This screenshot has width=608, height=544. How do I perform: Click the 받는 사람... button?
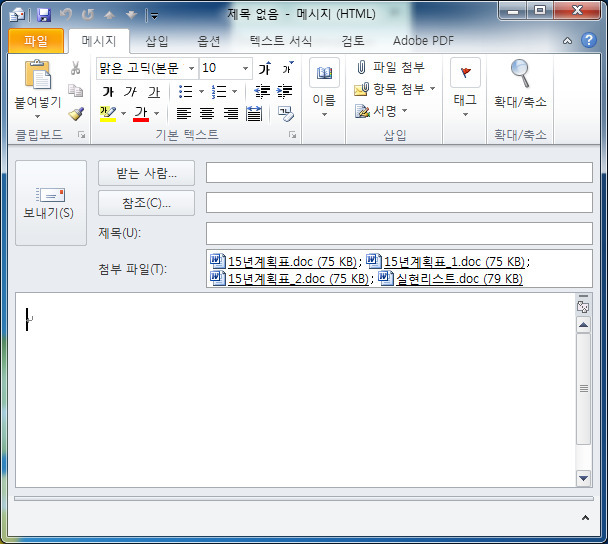146,173
